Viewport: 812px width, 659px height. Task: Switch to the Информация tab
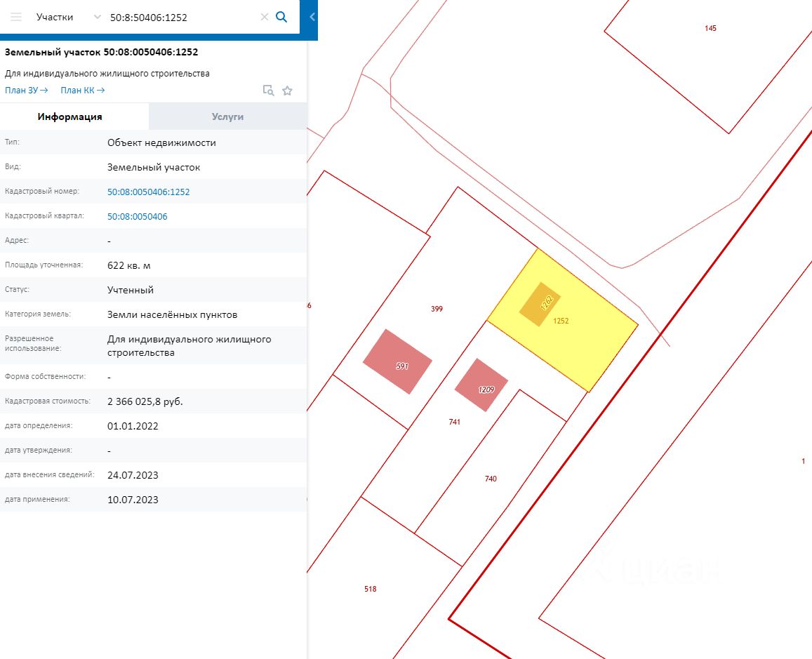[74, 117]
